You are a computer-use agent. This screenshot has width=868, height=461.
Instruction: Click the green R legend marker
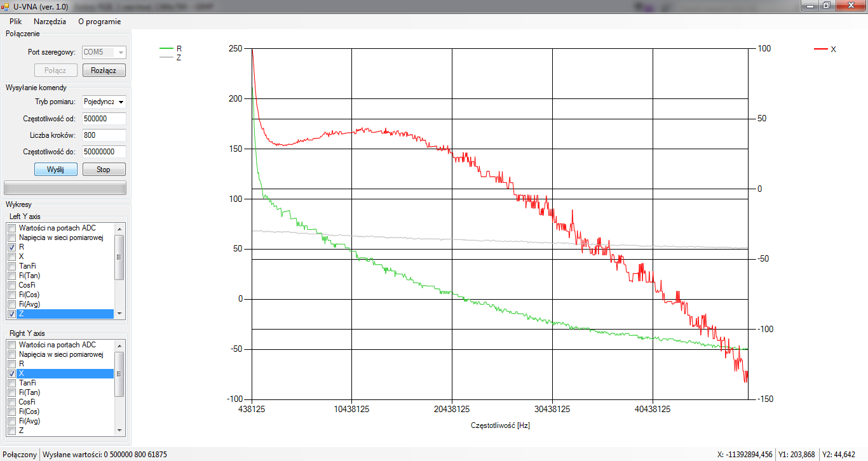pyautogui.click(x=166, y=48)
